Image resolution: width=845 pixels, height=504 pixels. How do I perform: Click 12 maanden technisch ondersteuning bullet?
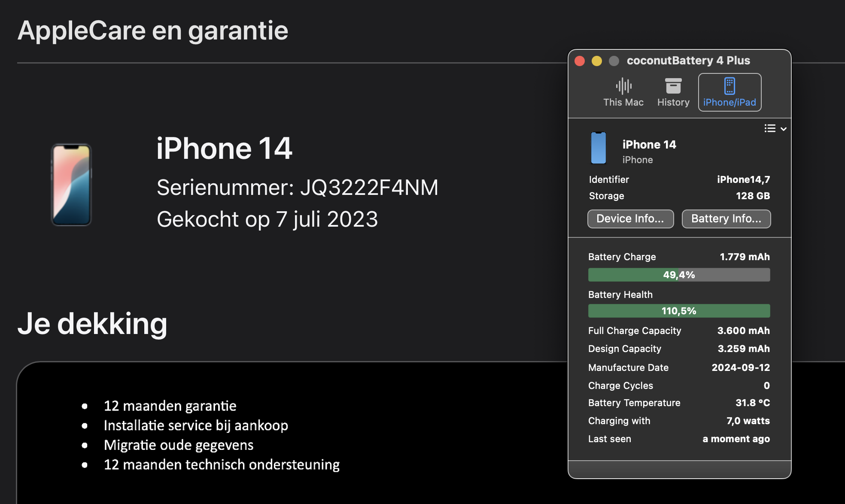click(x=222, y=465)
